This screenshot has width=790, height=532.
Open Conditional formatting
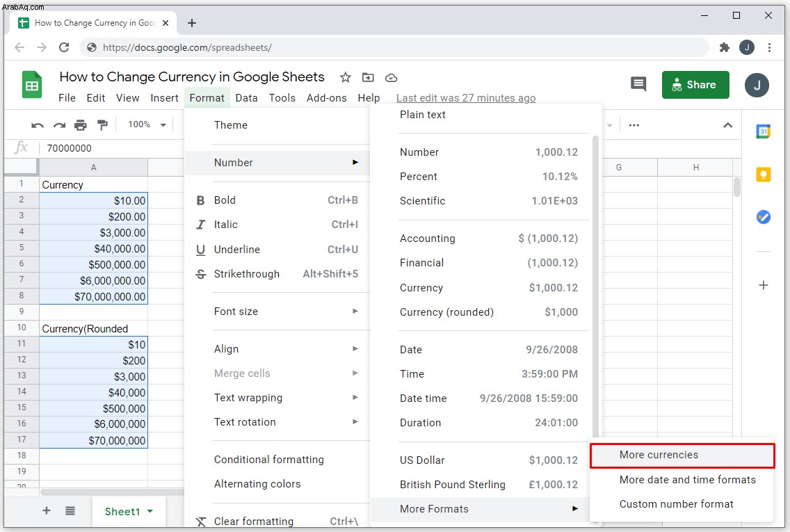[x=277, y=460]
